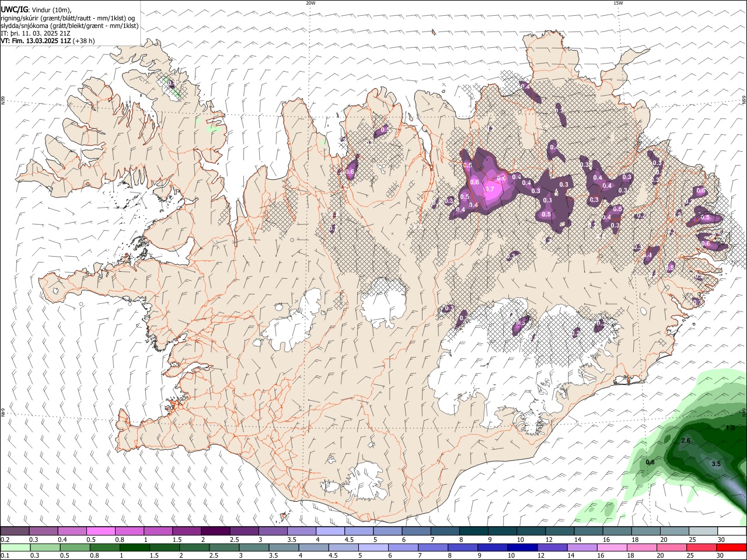Select the dark green 1 swatch, lower legend row

tap(134, 547)
